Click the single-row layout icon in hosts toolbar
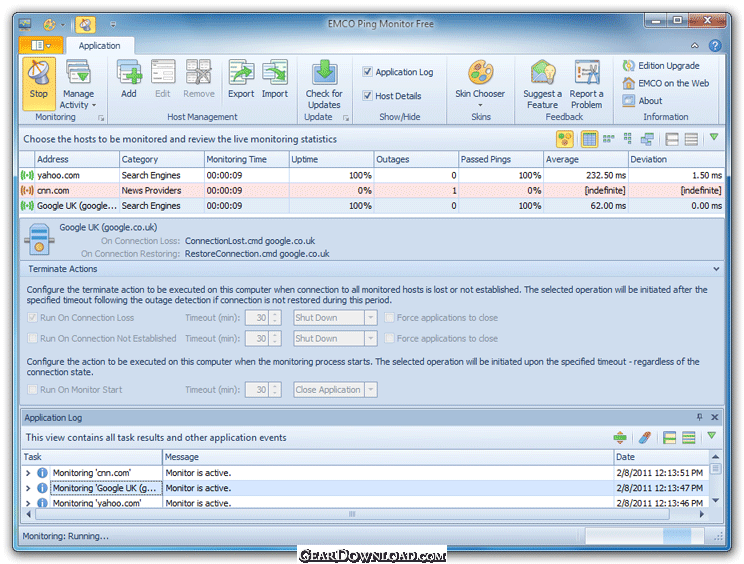 click(672, 139)
